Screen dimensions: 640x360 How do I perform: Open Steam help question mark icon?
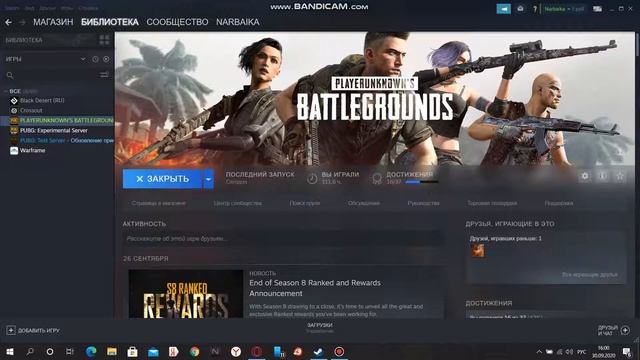click(x=535, y=9)
